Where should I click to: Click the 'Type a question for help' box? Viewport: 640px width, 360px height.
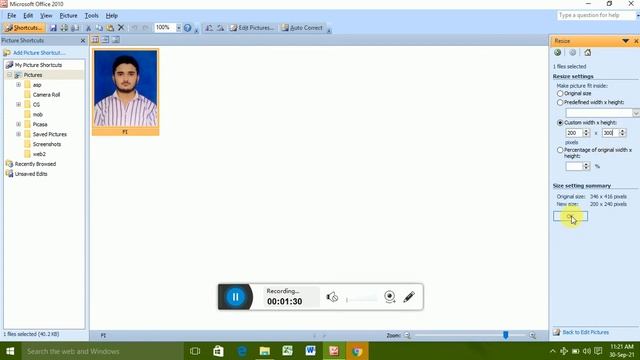(x=596, y=16)
